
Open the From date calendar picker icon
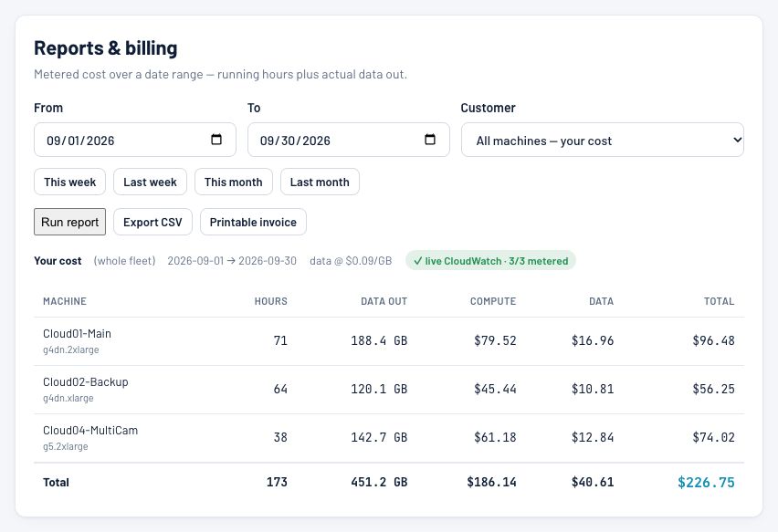pos(216,140)
